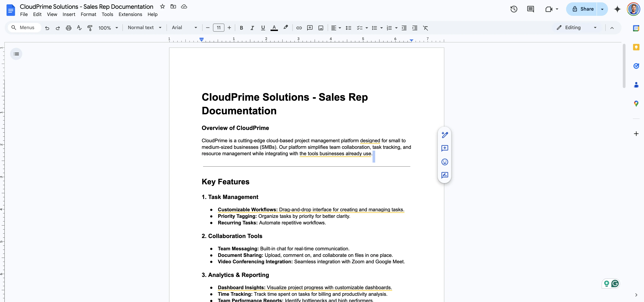
Task: Open the Normal text style dropdown
Action: [145, 28]
